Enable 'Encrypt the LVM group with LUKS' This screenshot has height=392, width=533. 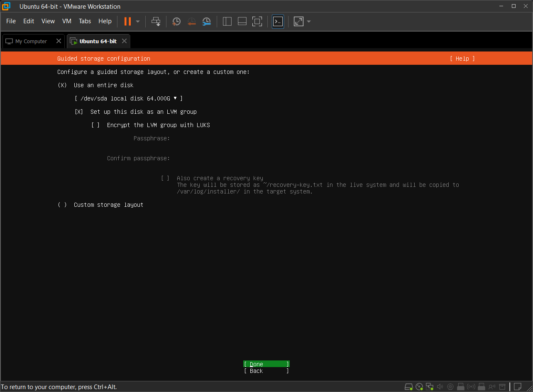point(95,125)
